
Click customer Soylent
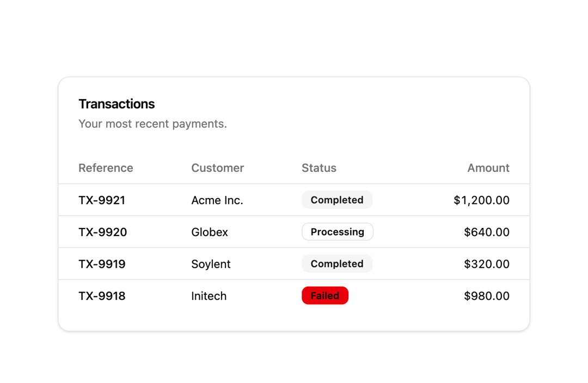pyautogui.click(x=211, y=264)
